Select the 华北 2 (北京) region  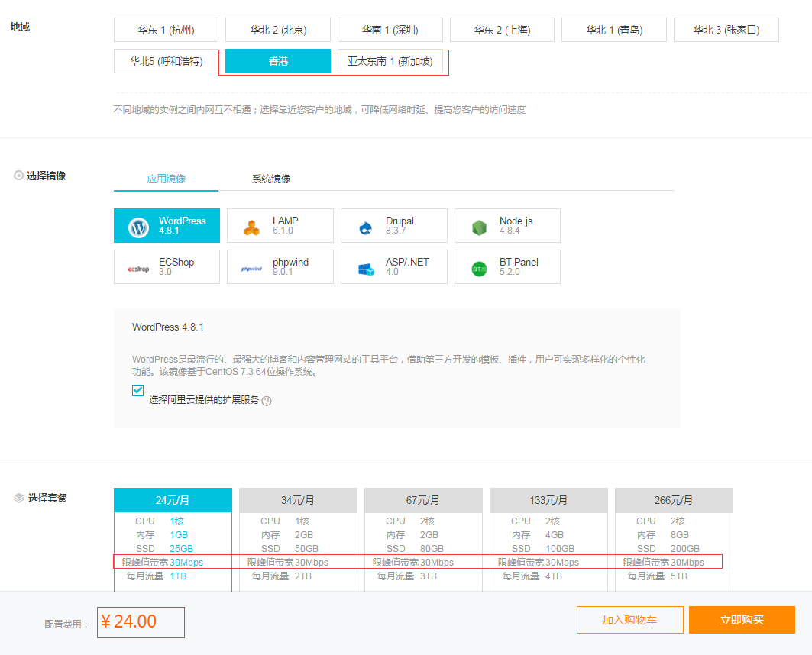[x=278, y=30]
